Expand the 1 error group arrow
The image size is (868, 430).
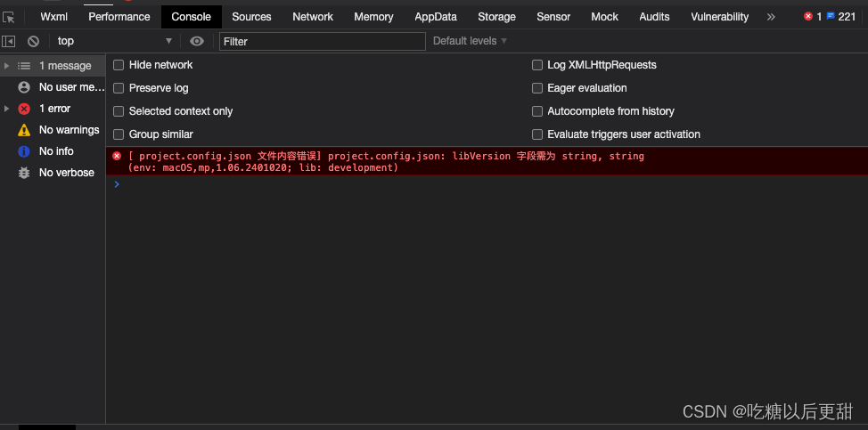pyautogui.click(x=6, y=109)
